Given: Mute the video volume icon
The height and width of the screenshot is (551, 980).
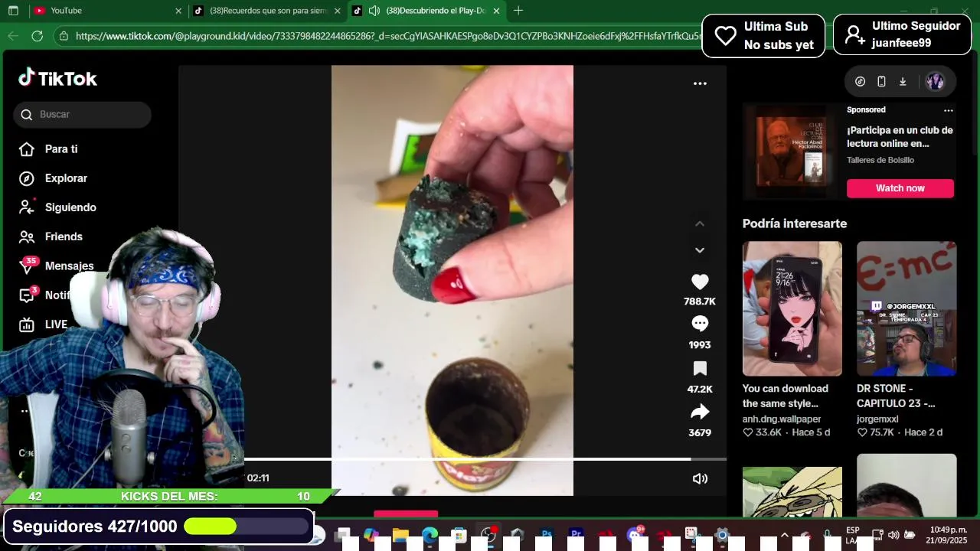Looking at the screenshot, I should (x=700, y=478).
